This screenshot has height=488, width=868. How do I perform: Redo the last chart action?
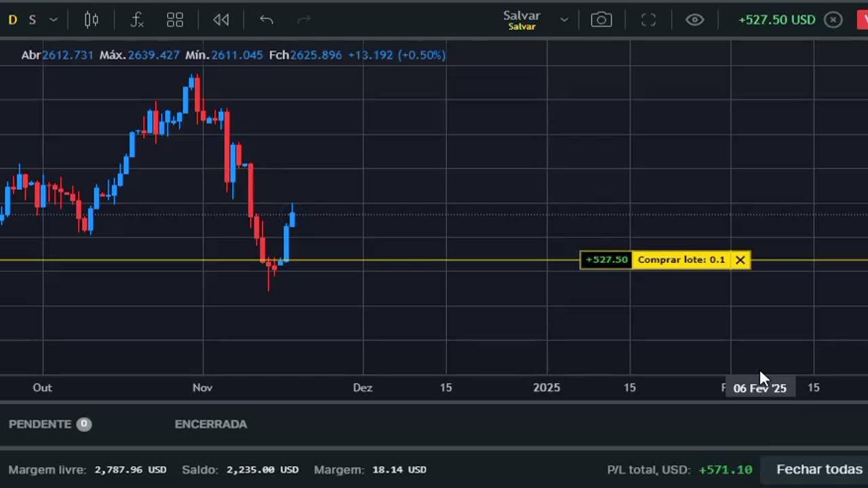click(304, 20)
